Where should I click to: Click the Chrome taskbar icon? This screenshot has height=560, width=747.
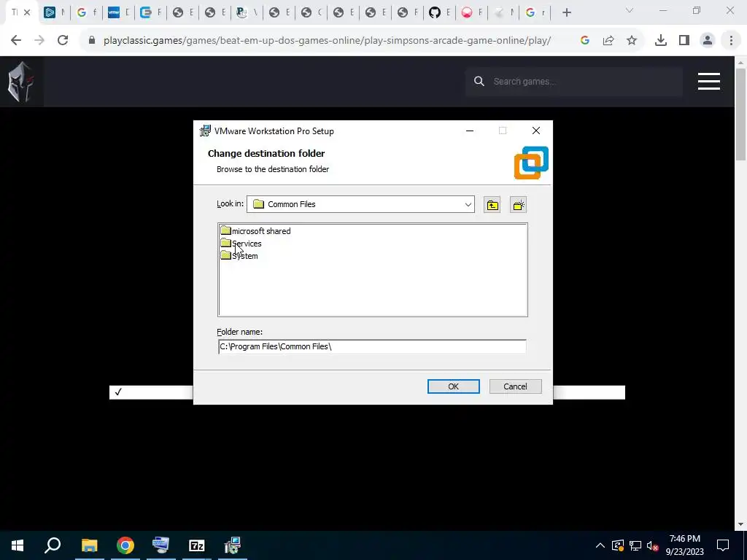tap(125, 545)
